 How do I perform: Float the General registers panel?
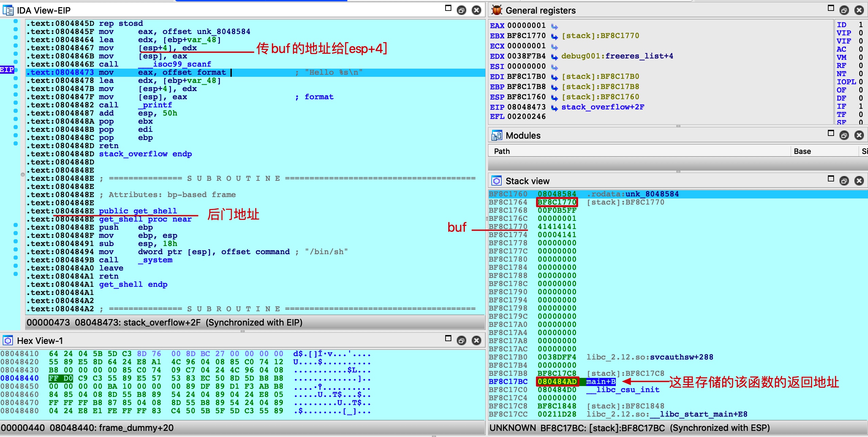tap(844, 11)
